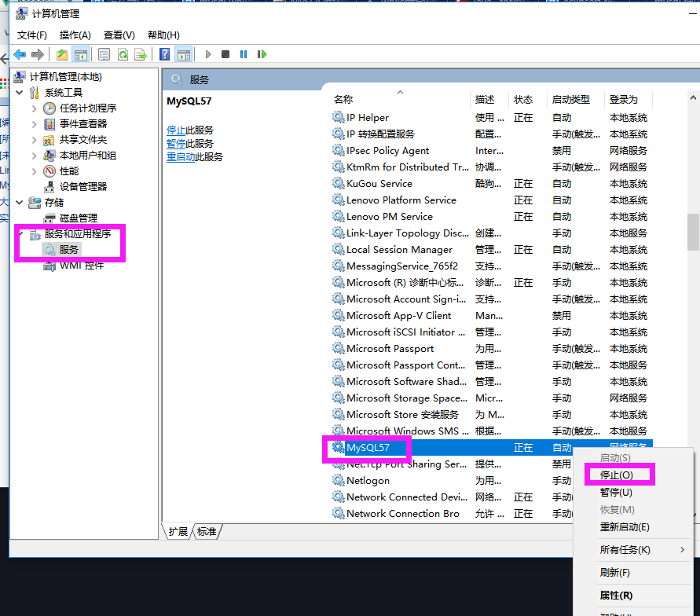
Task: Click the Start Service play icon
Action: point(207,54)
